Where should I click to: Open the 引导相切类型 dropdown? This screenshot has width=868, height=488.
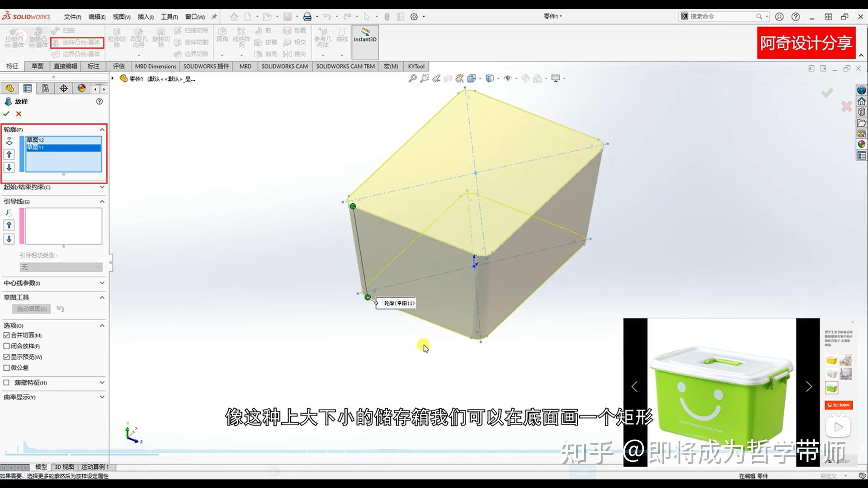click(x=61, y=267)
